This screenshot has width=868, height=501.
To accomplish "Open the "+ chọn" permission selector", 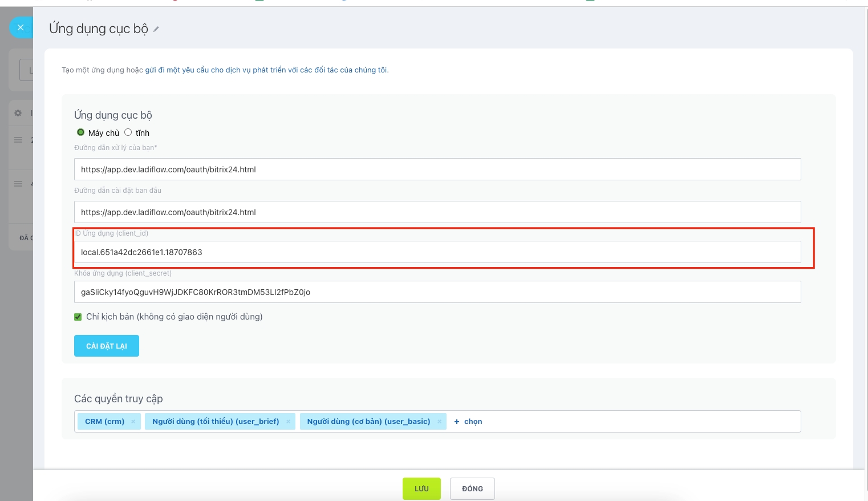I will (468, 422).
